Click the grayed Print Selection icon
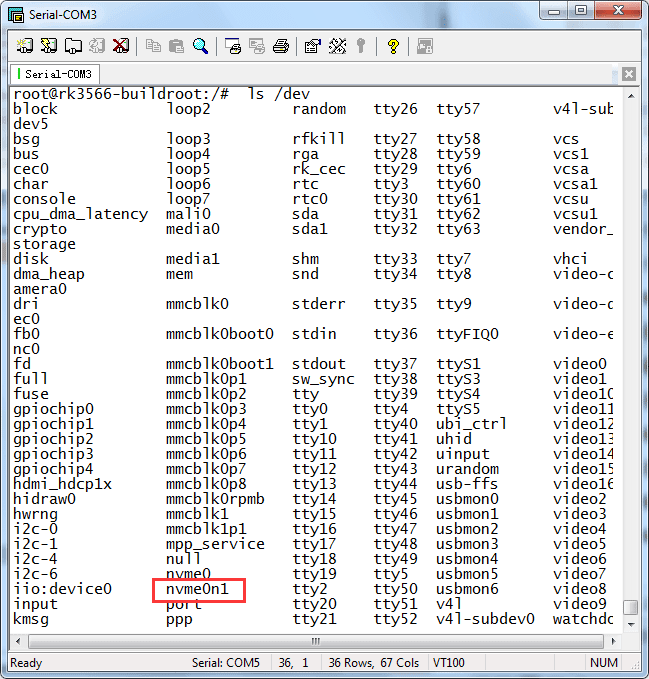649x679 pixels. tap(257, 46)
